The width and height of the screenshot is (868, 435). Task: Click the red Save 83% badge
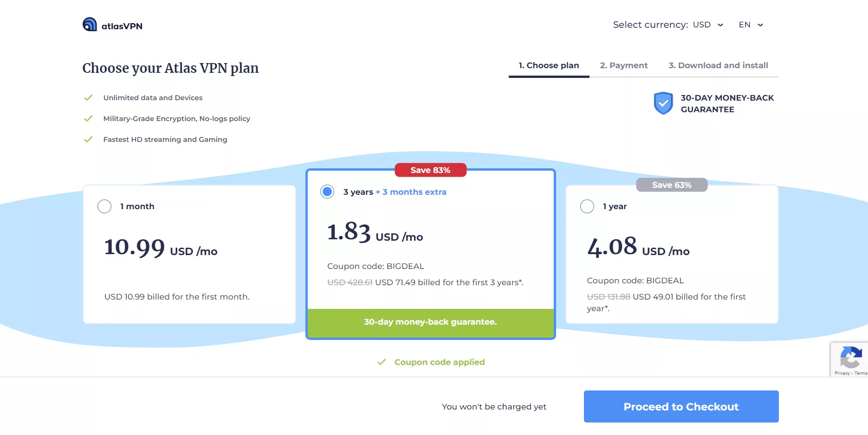click(x=430, y=170)
